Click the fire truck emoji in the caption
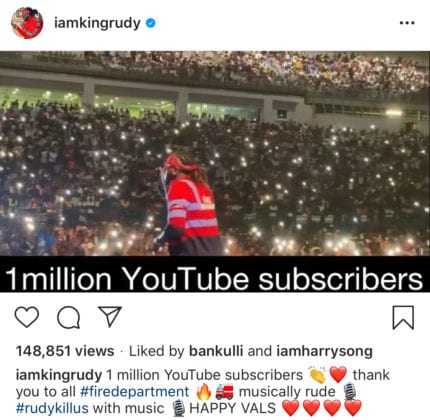Viewport: 430px width, 420px height. tap(225, 392)
